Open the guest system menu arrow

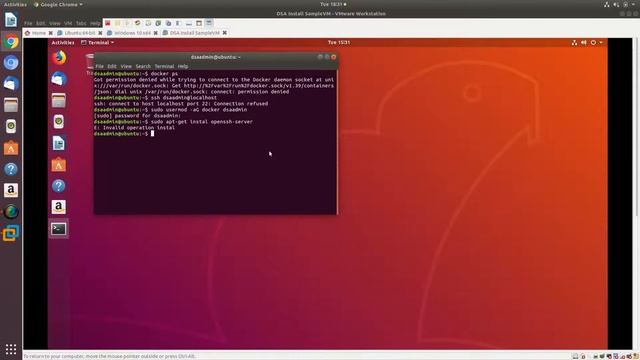[x=601, y=42]
